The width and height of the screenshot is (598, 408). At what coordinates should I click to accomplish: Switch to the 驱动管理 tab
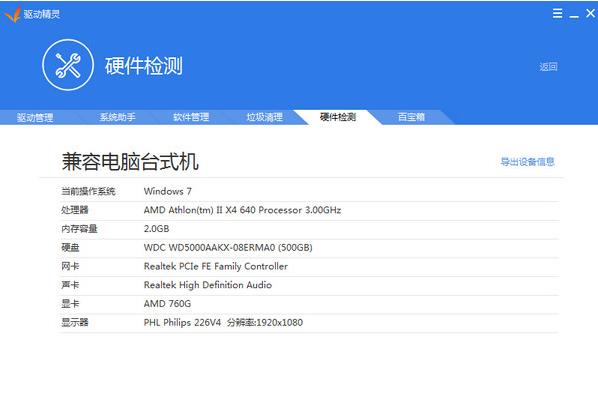[x=35, y=117]
